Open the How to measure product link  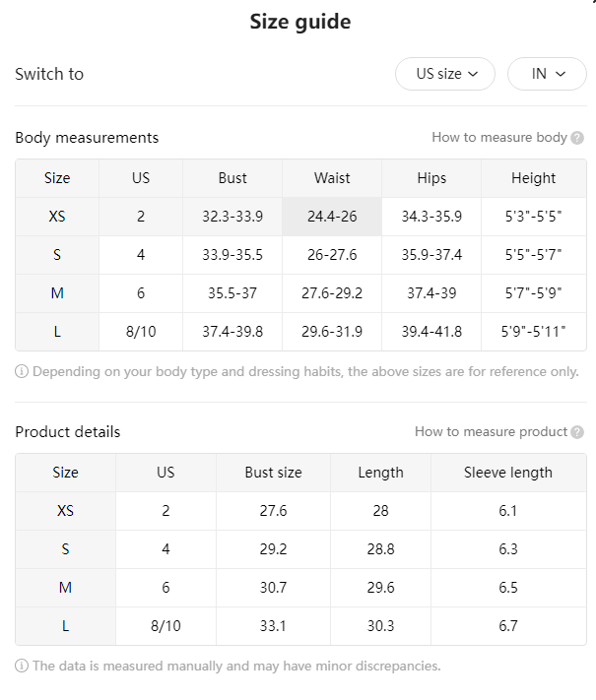(491, 431)
